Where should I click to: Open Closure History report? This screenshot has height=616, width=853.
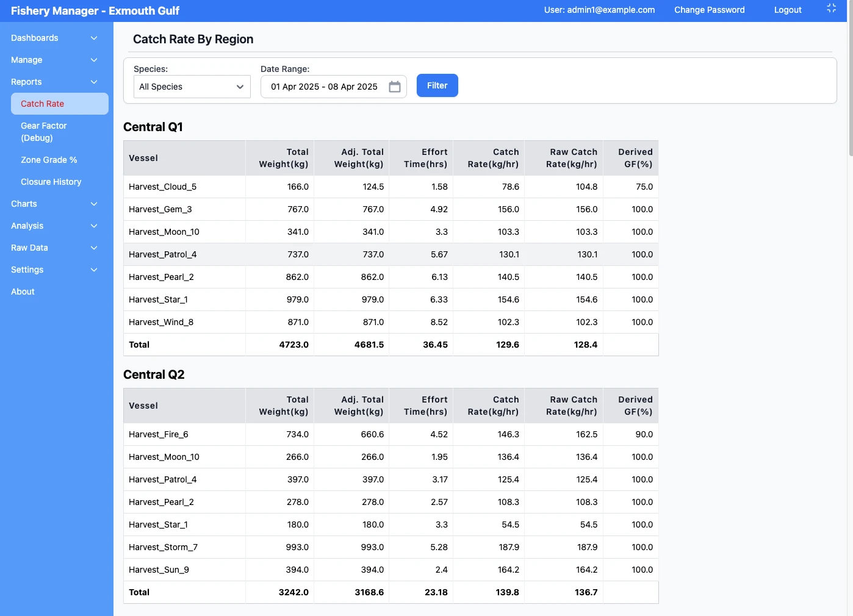coord(51,182)
